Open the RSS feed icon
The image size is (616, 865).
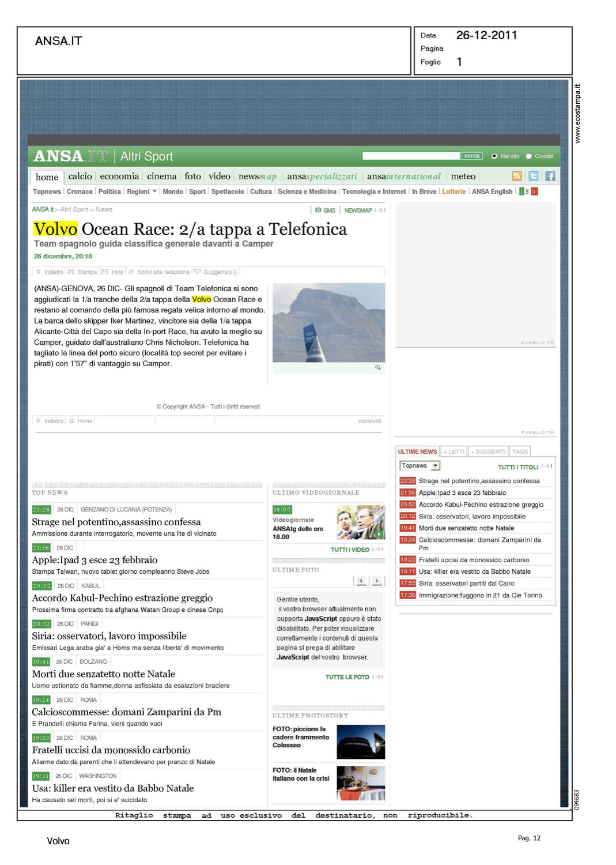click(x=517, y=176)
